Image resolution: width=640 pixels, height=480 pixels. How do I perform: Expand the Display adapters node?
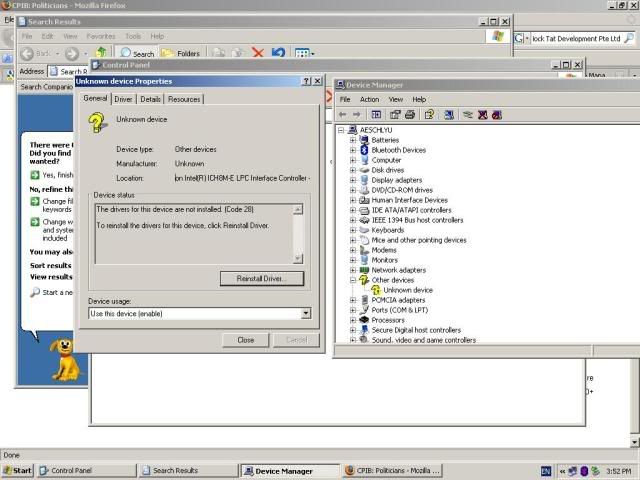(353, 180)
